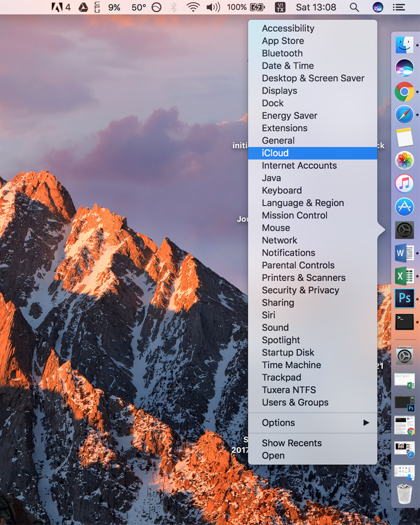420x525 pixels.
Task: Open Spotlight search magnifier in menu bar
Action: [354, 8]
